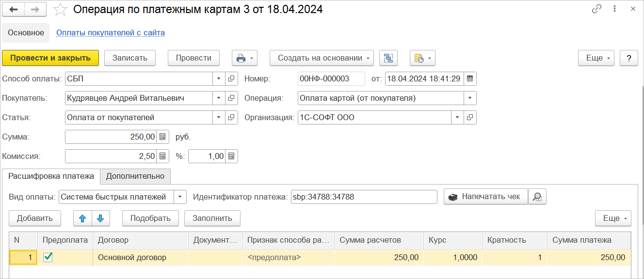This screenshot has width=644, height=279.
Task: Open the calculator for the Сумма field
Action: coord(162,137)
